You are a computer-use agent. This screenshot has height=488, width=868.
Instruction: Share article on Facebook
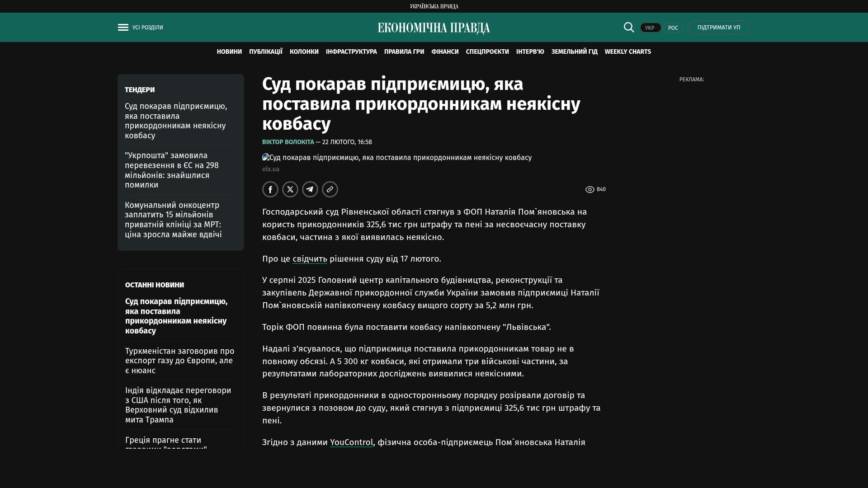pos(270,189)
